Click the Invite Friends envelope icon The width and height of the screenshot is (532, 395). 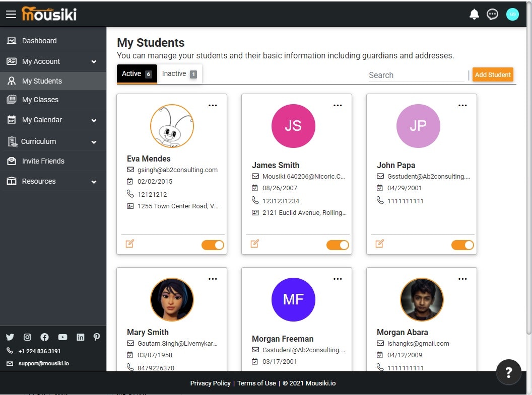(x=12, y=161)
